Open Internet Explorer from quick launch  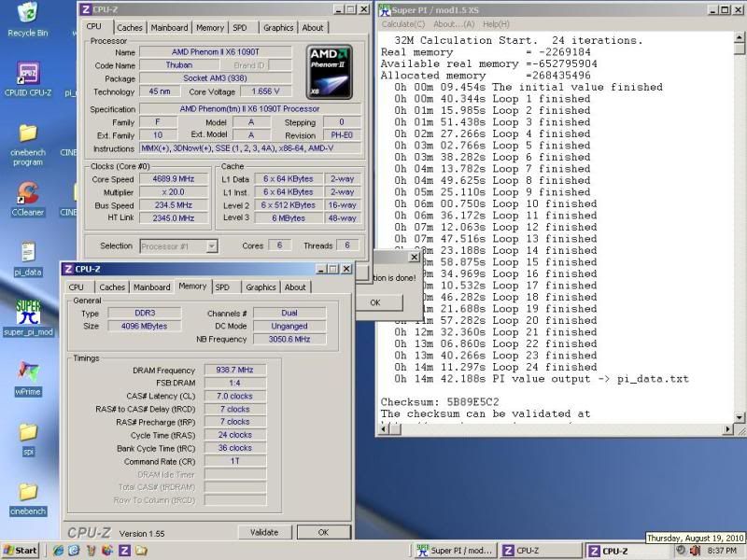tap(58, 551)
